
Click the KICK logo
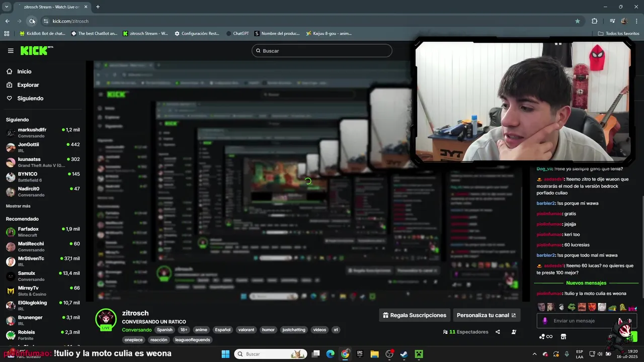click(x=36, y=50)
